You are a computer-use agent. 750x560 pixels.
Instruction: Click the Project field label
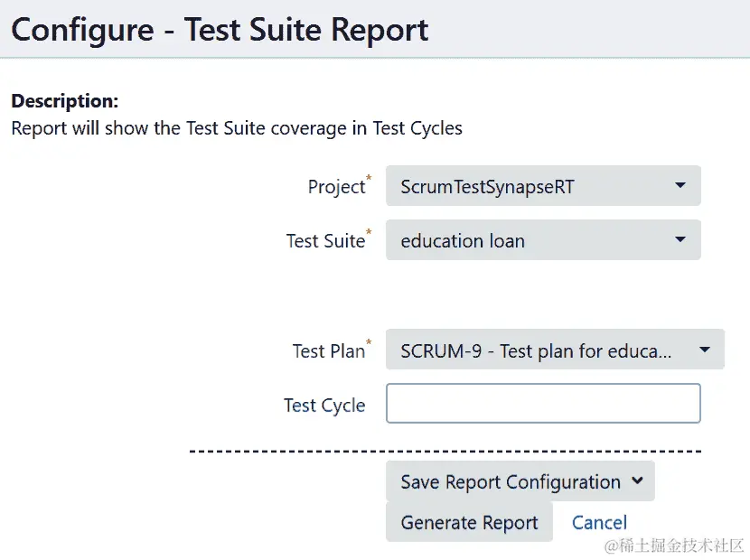coord(336,187)
